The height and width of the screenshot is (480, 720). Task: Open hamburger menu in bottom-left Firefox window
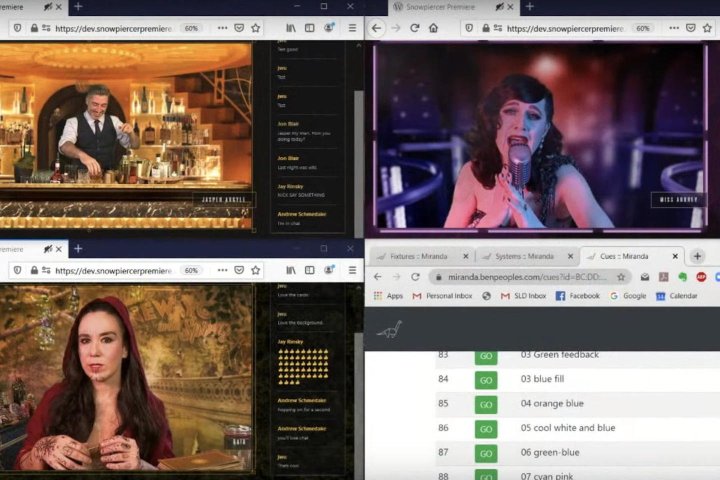tap(352, 270)
